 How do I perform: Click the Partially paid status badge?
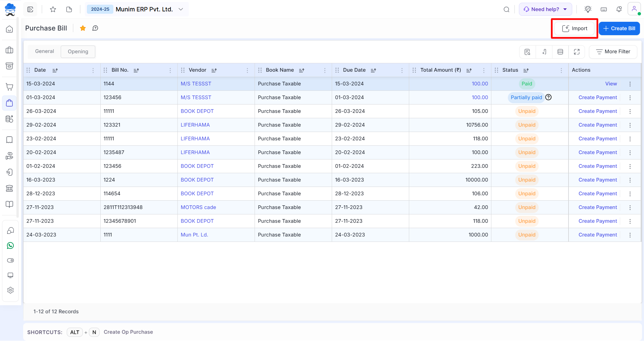(526, 97)
